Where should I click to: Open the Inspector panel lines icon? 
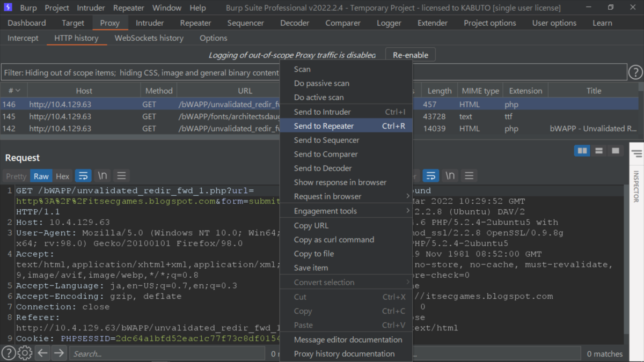(x=636, y=154)
